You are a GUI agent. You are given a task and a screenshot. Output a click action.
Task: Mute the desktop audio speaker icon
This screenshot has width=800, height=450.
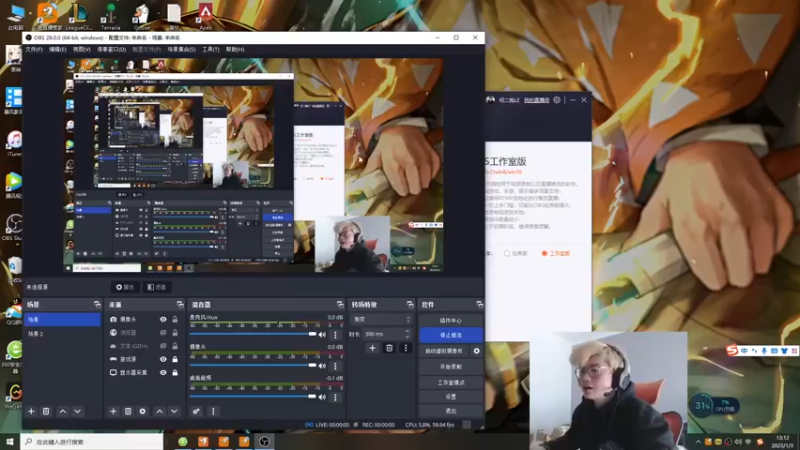[322, 397]
